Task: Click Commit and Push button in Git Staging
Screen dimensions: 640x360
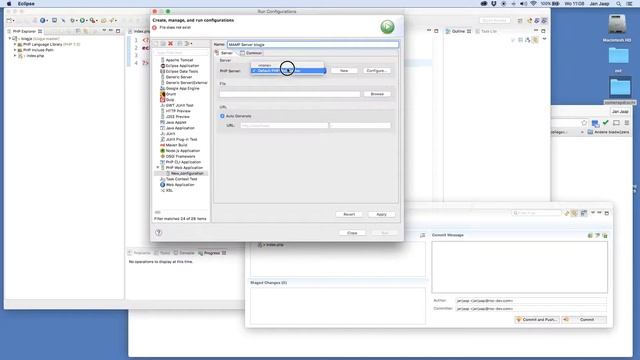Action: [x=537, y=320]
